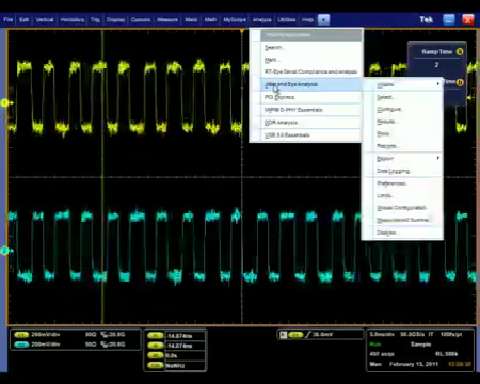Click the cyan C2 channel badge

point(21,345)
